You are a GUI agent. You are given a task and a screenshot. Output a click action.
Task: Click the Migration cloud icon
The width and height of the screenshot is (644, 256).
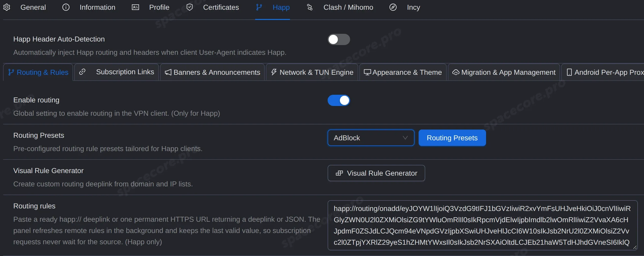[456, 72]
